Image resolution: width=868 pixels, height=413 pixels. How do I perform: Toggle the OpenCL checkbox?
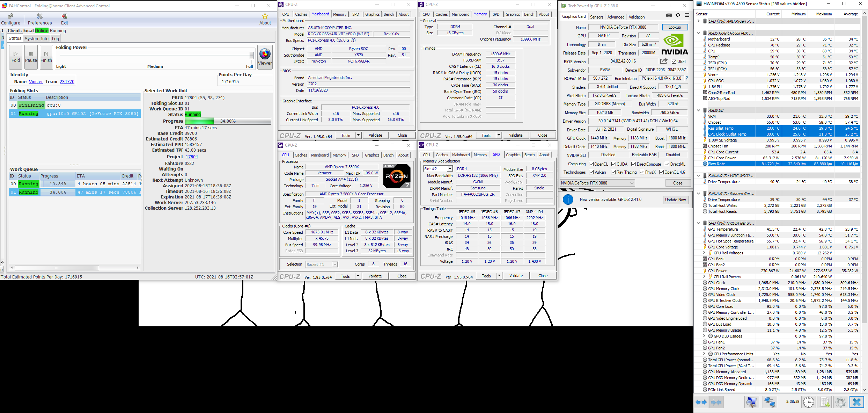[591, 164]
